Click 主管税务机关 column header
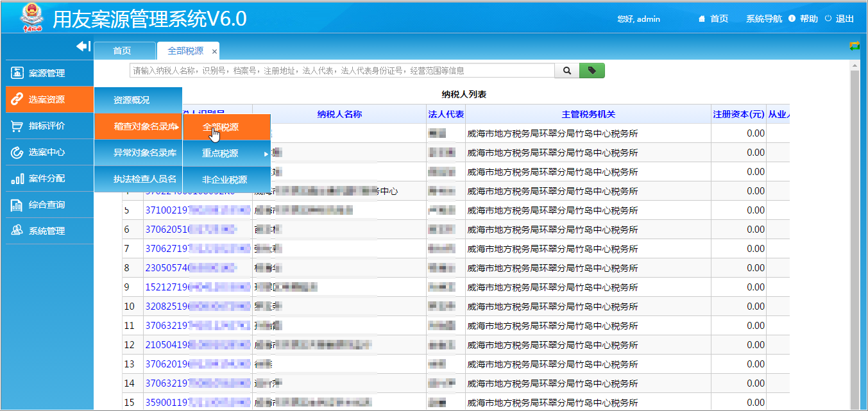 click(x=588, y=114)
